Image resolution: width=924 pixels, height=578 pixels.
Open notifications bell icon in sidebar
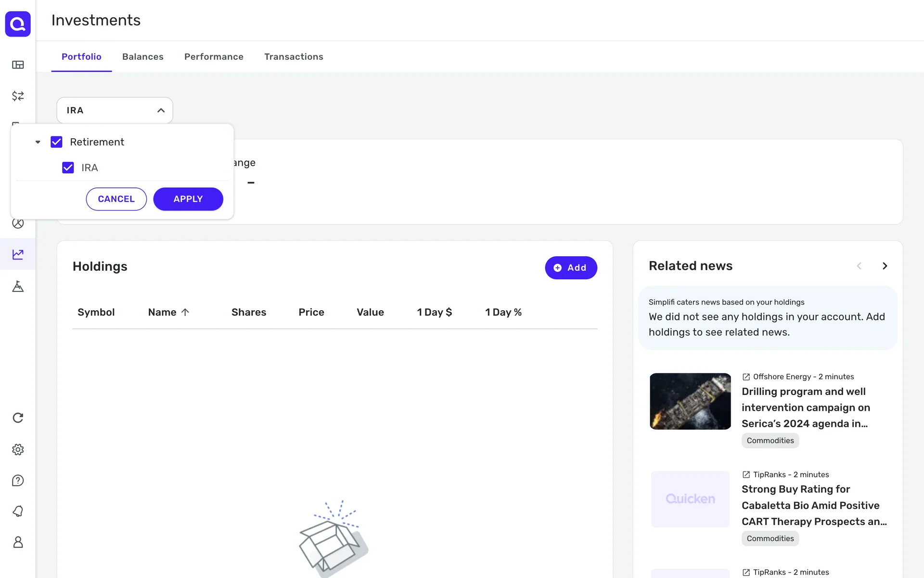tap(18, 511)
